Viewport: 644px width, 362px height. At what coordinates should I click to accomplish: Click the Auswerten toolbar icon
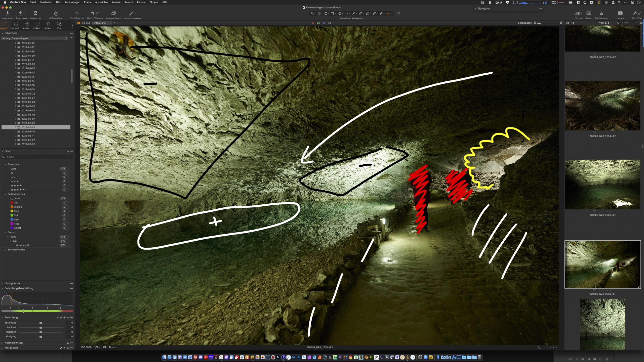(35, 14)
